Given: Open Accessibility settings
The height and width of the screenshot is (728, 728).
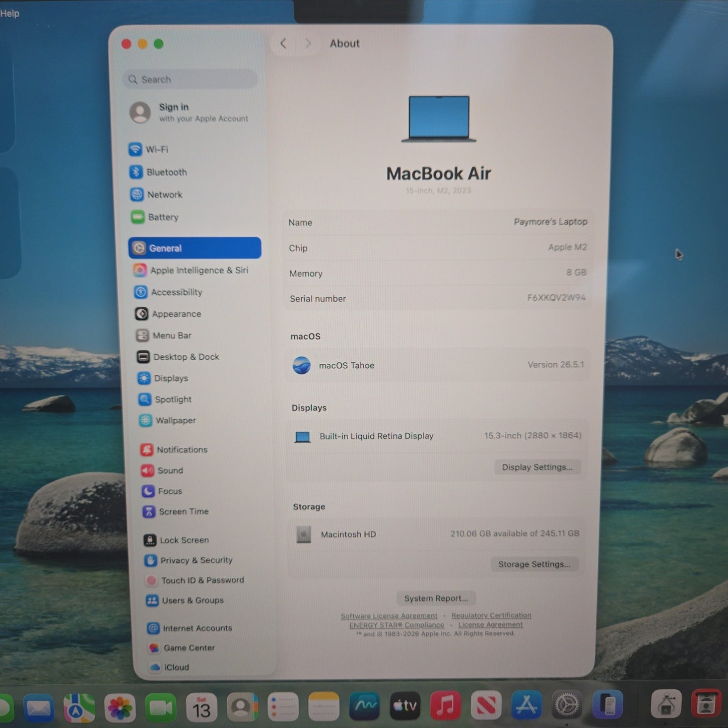Looking at the screenshot, I should (x=168, y=292).
